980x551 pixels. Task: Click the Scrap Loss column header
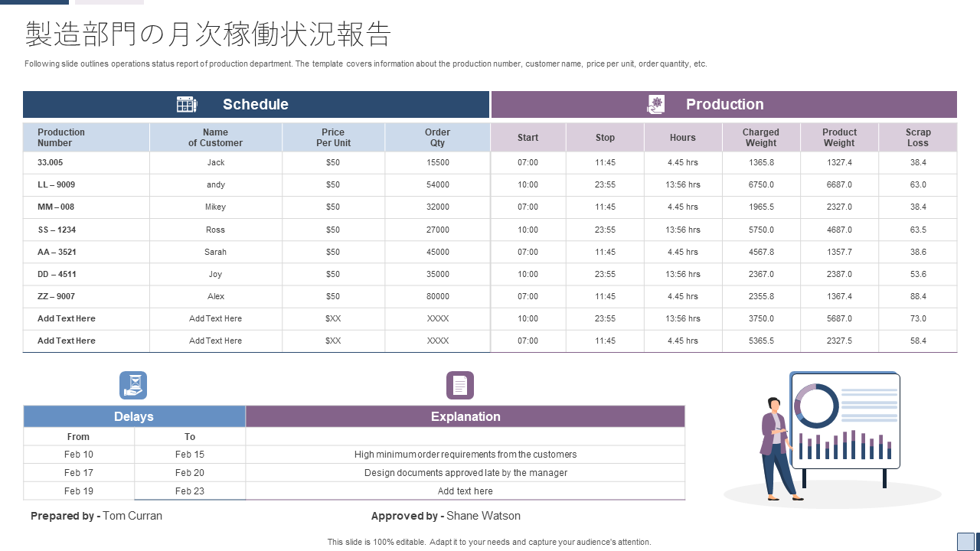[x=918, y=138]
